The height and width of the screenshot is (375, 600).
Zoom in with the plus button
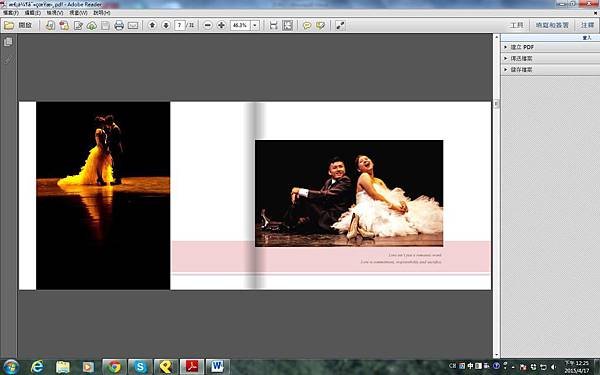[x=221, y=25]
